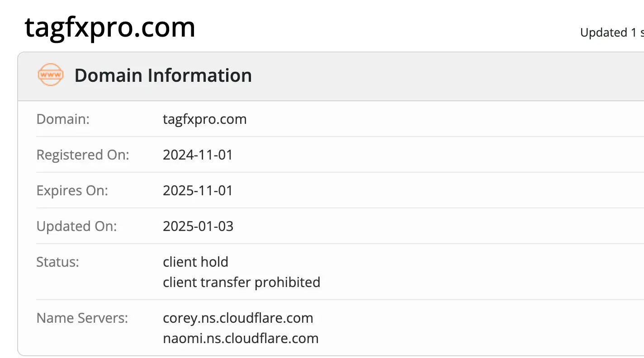The height and width of the screenshot is (358, 644).
Task: Click the 'Domain:' row label
Action: point(63,119)
